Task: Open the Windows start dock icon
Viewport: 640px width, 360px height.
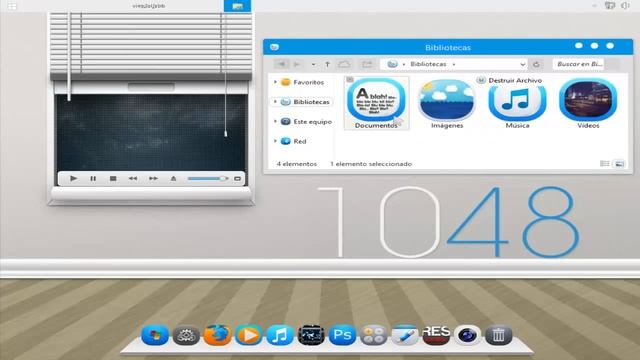Action: (155, 335)
